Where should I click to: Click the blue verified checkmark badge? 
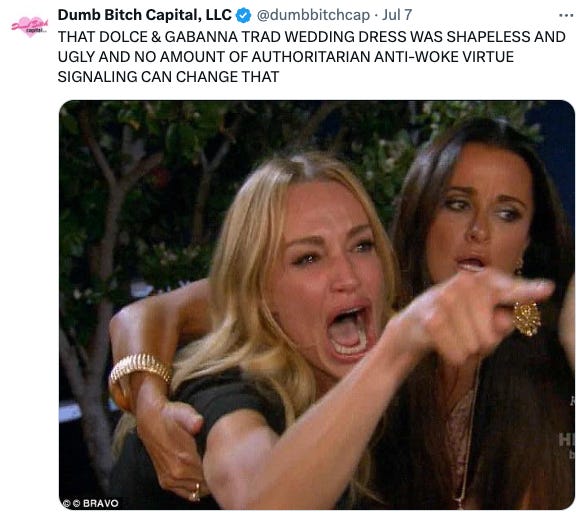[244, 16]
